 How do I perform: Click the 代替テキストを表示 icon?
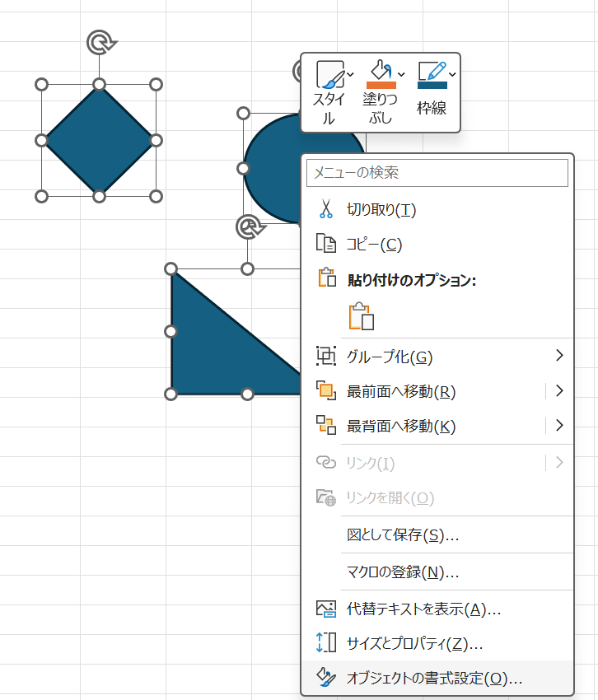(326, 609)
